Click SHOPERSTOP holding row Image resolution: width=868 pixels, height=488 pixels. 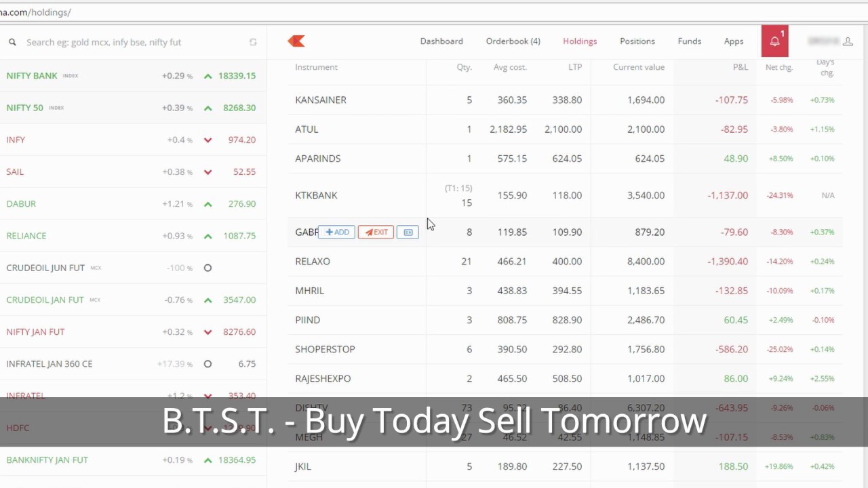coord(564,349)
